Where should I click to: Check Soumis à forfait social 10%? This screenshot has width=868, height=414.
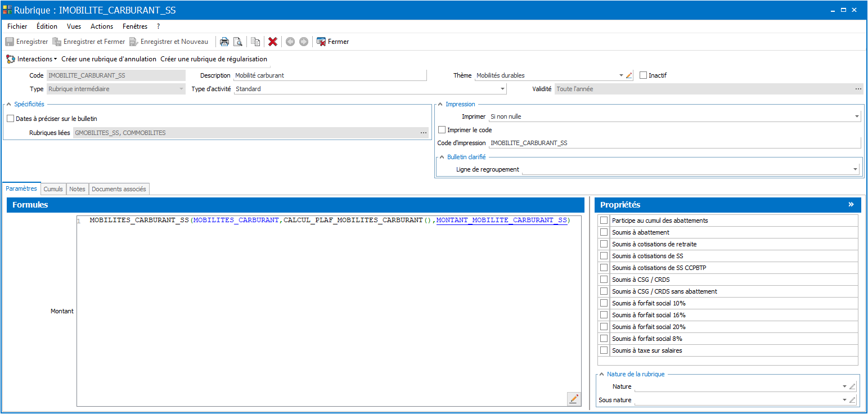tap(604, 303)
